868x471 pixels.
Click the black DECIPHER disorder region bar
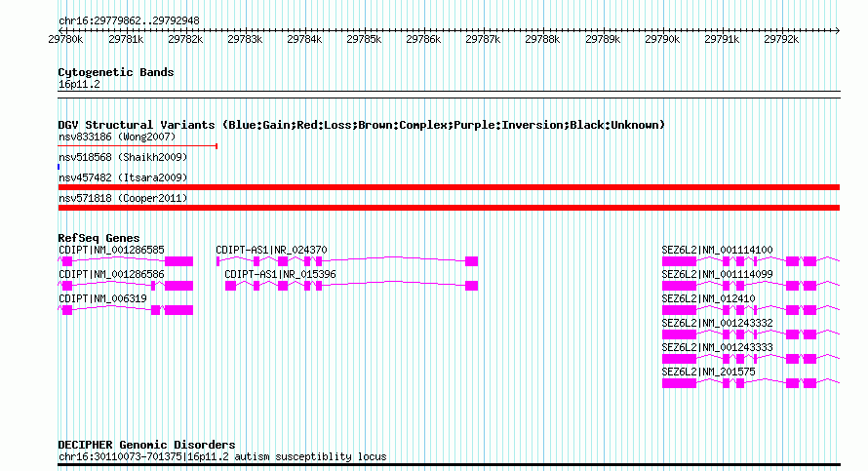tap(449, 465)
